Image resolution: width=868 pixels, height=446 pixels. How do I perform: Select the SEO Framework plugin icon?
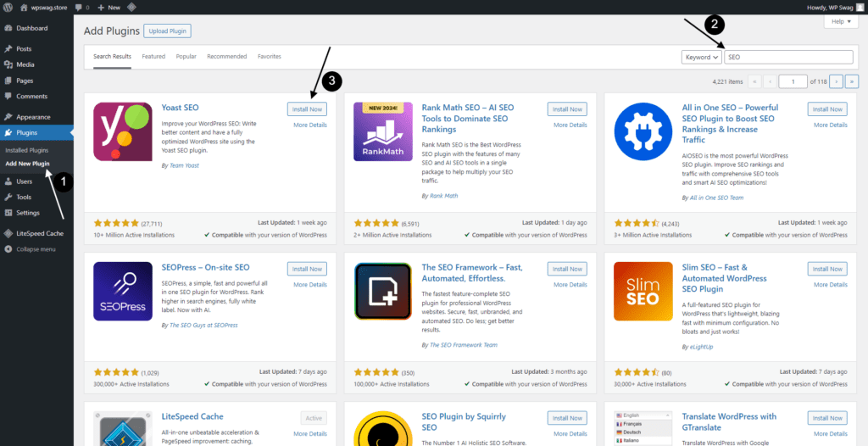coord(382,291)
